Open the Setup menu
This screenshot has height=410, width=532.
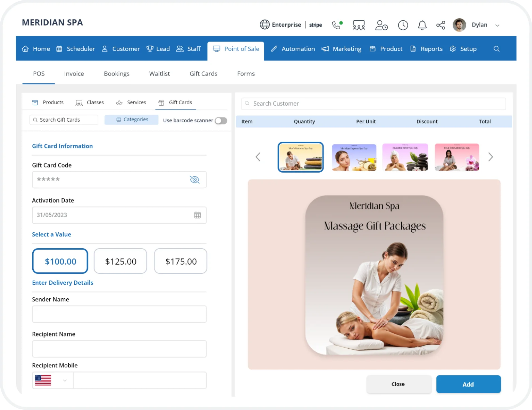(463, 49)
